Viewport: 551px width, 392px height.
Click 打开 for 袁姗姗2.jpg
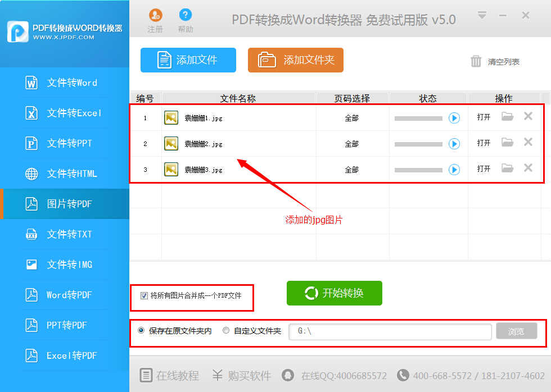484,143
